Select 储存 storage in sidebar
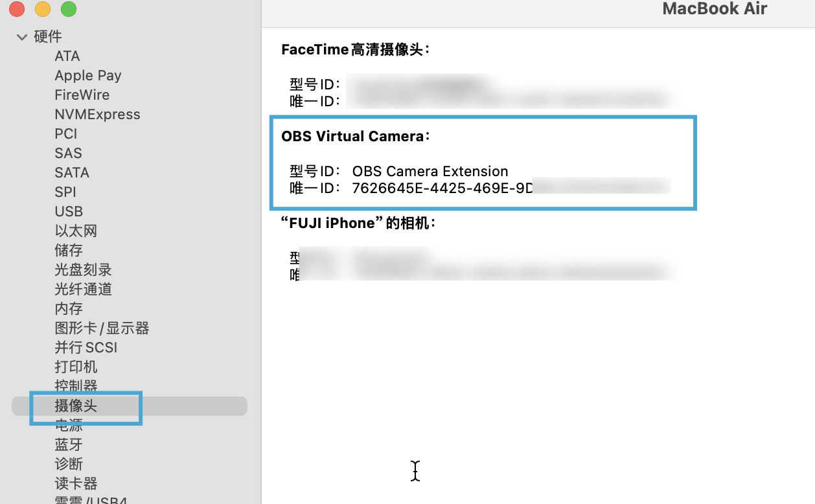 coord(69,251)
